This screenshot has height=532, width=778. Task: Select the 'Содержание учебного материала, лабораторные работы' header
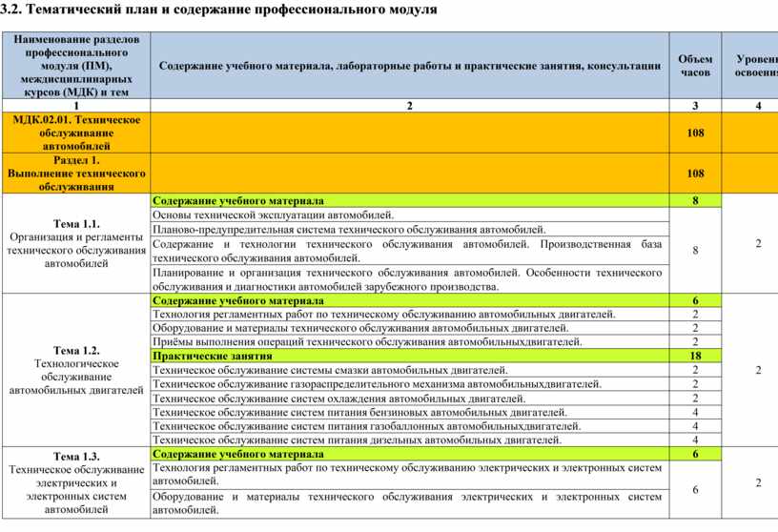click(x=409, y=65)
